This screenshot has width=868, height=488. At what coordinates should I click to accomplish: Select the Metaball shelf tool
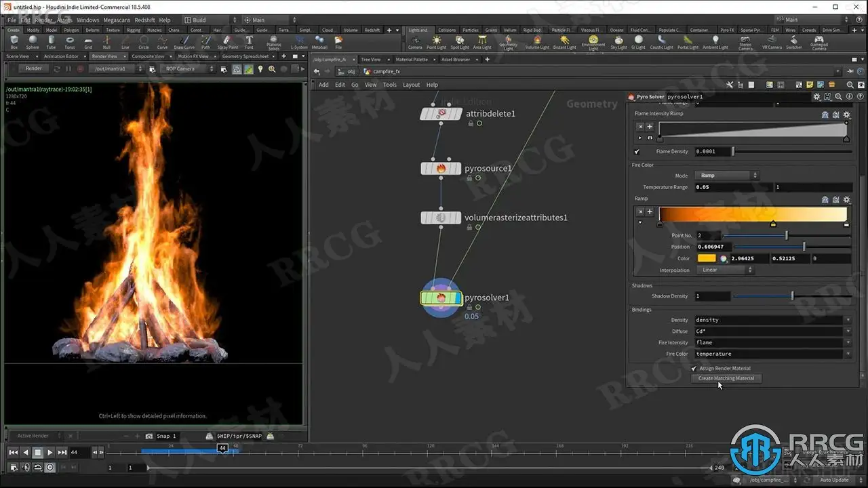(319, 42)
